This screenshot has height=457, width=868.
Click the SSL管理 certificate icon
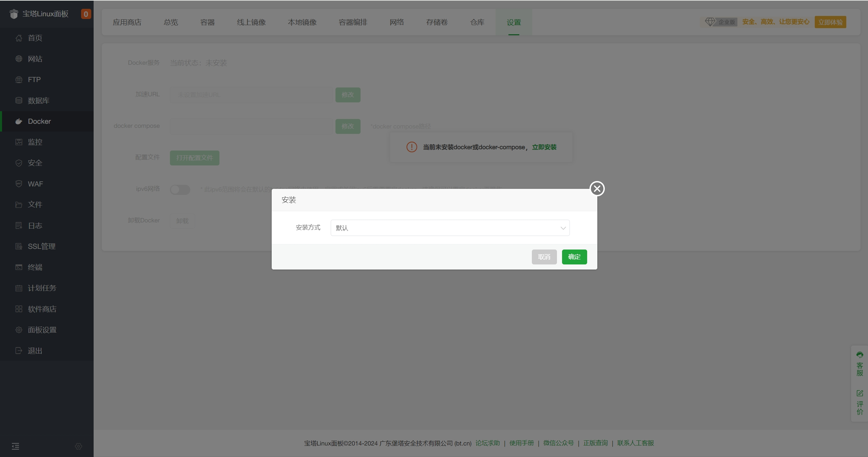coord(19,246)
